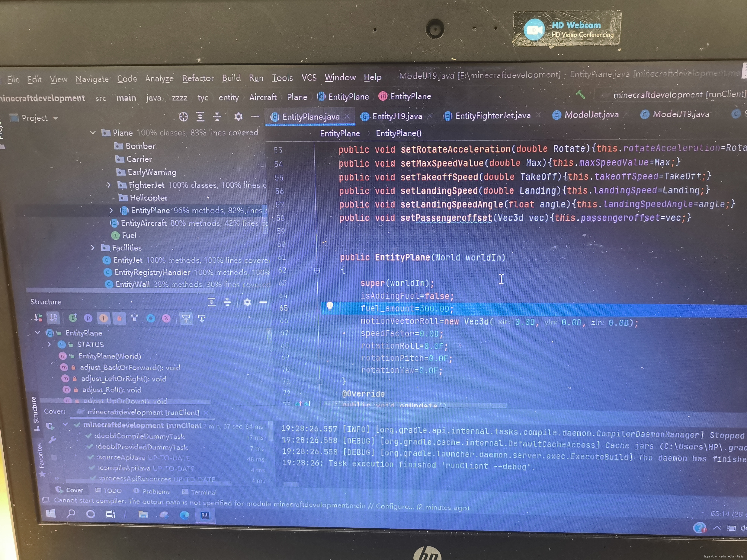Click locate target icon in Project panel
This screenshot has height=560, width=747.
(x=183, y=117)
